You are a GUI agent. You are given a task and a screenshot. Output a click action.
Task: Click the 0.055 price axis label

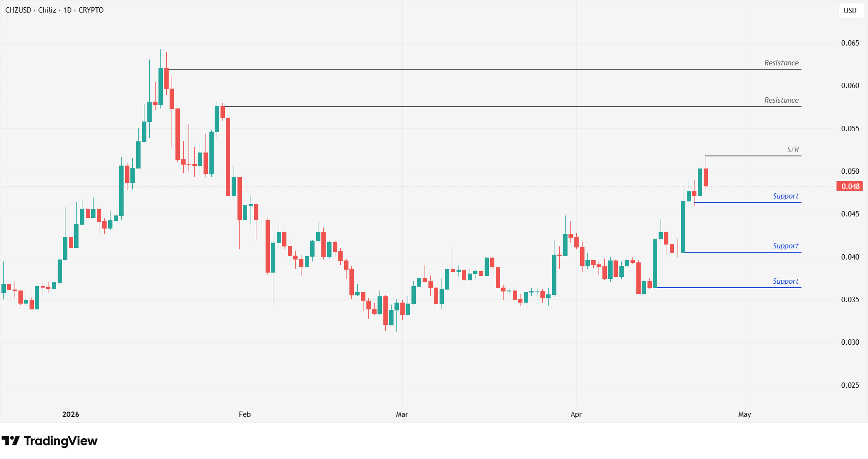[x=850, y=129]
